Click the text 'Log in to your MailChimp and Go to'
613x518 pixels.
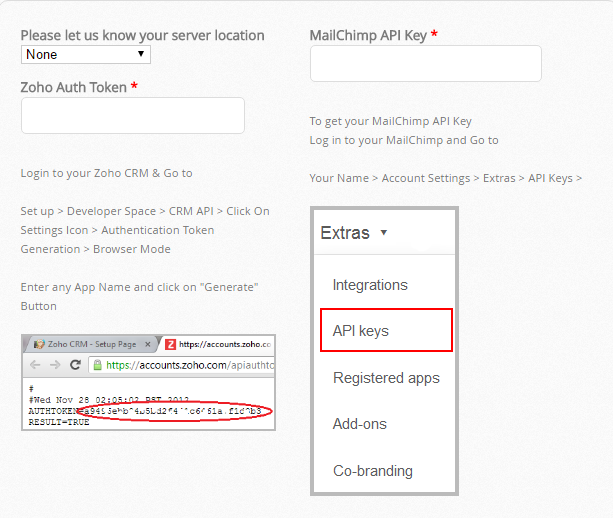click(x=404, y=140)
